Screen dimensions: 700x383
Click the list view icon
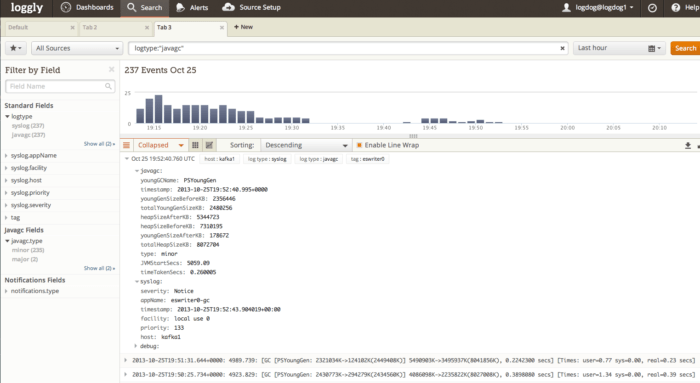pyautogui.click(x=126, y=145)
